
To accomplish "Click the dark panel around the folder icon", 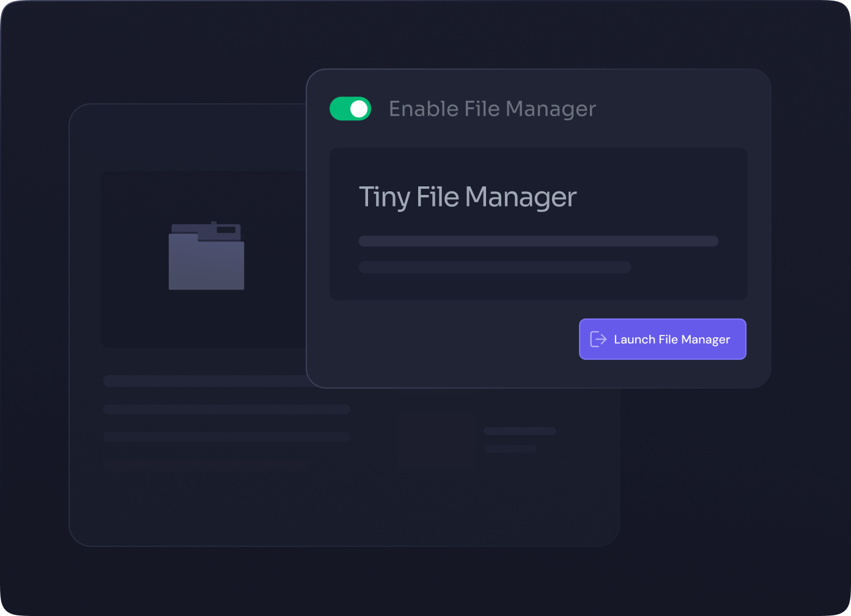I will [x=141, y=306].
